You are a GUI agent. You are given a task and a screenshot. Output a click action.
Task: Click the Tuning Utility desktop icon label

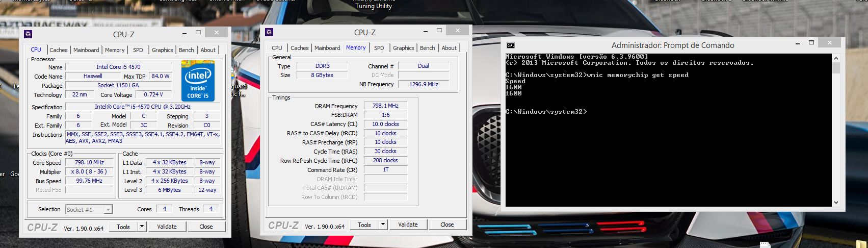tap(374, 6)
